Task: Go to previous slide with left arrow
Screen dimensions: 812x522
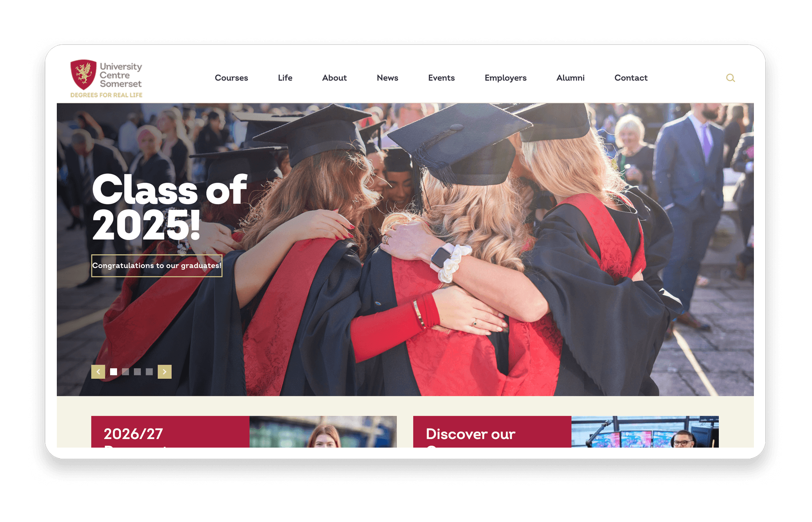Action: tap(98, 372)
